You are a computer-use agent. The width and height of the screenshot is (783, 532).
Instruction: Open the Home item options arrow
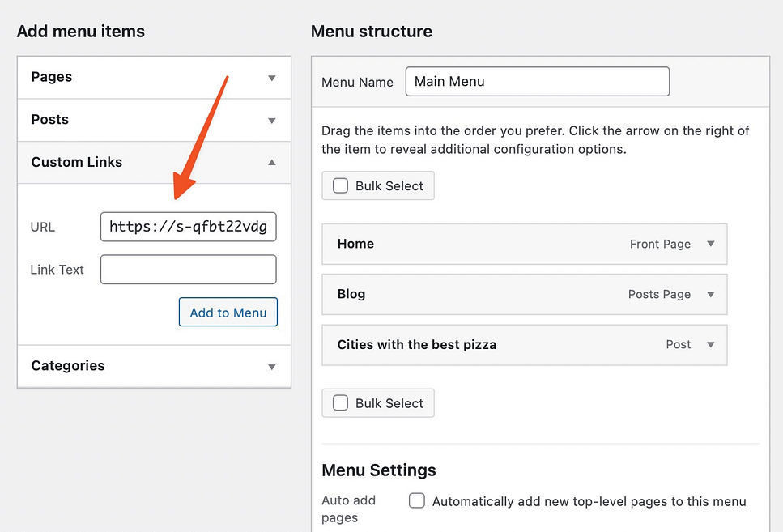(x=711, y=244)
